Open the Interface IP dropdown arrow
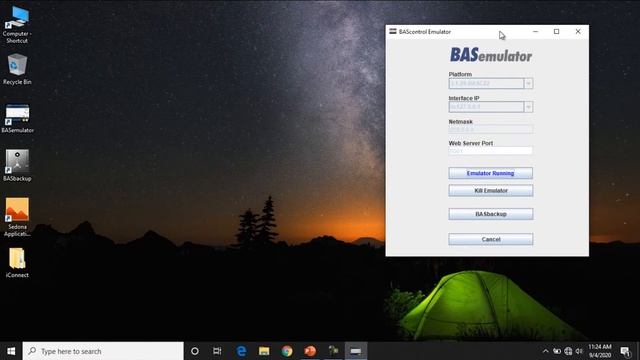 (x=529, y=107)
